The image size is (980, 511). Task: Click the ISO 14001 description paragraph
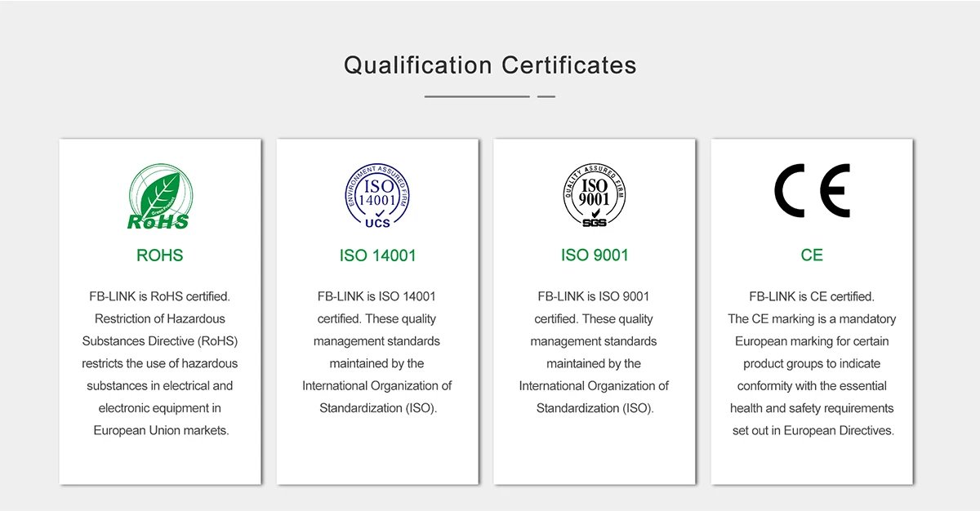click(377, 352)
